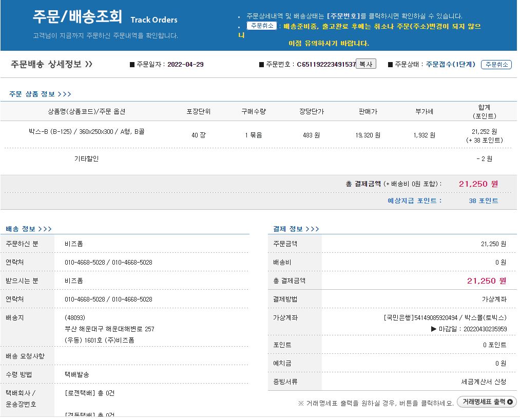520x420 pixels.
Task: Click the 38 포인트 expected points value
Action: pyautogui.click(x=483, y=201)
